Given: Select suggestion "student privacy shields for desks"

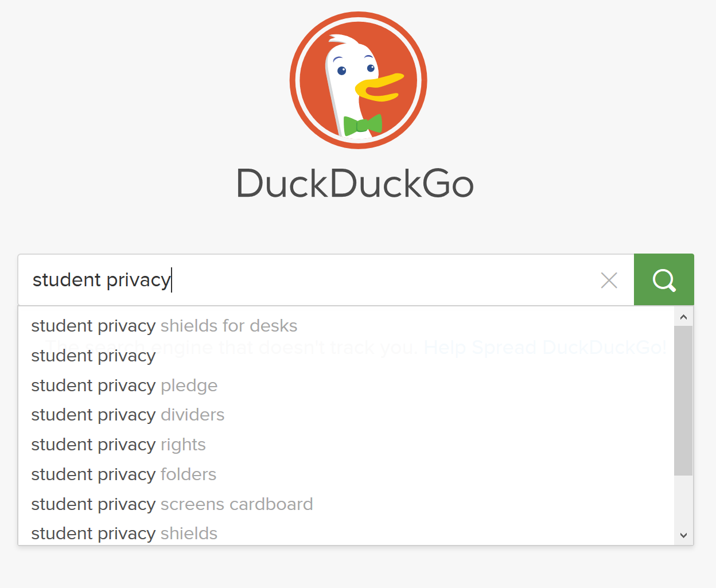Looking at the screenshot, I should 164,326.
